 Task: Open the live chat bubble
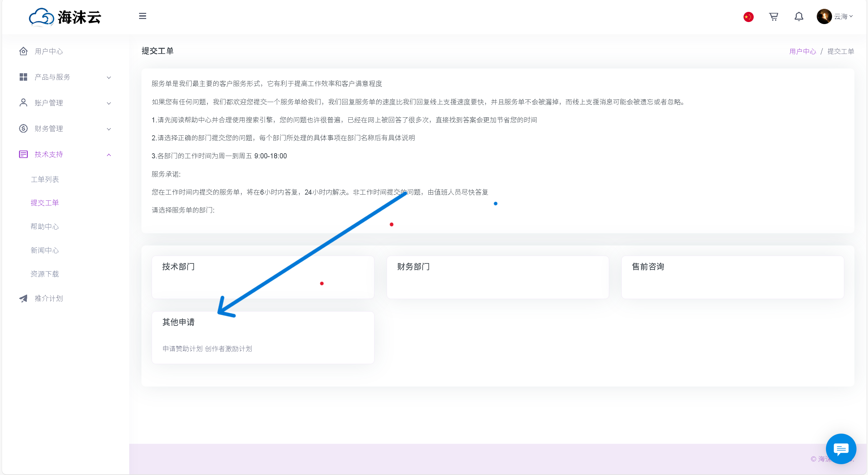(x=841, y=449)
